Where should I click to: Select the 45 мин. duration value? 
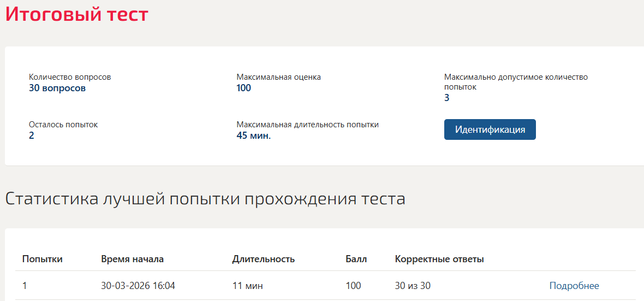tap(254, 135)
